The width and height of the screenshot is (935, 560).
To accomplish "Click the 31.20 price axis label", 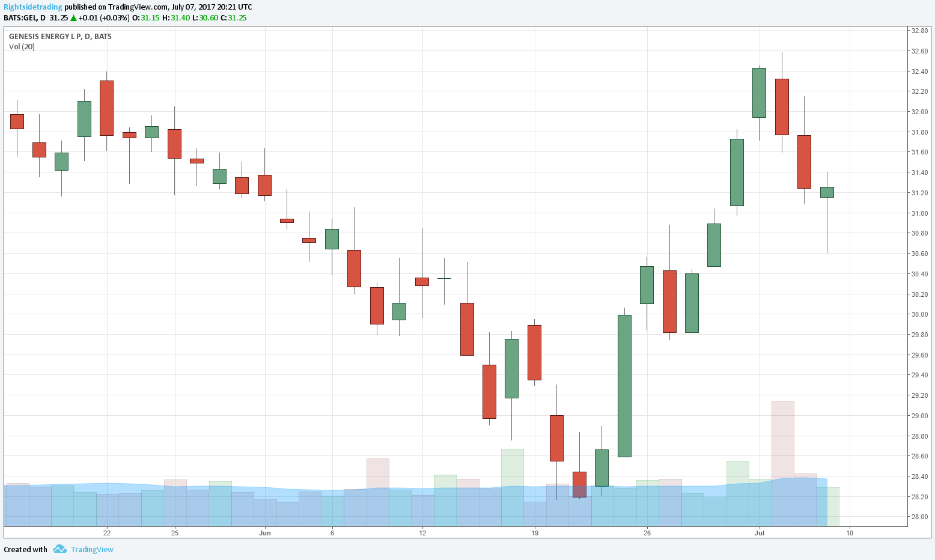I will click(919, 193).
